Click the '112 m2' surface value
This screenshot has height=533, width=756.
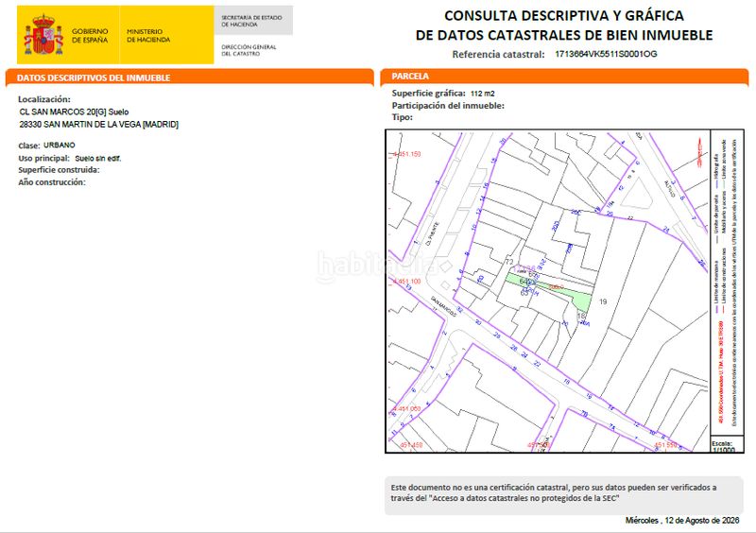[483, 94]
